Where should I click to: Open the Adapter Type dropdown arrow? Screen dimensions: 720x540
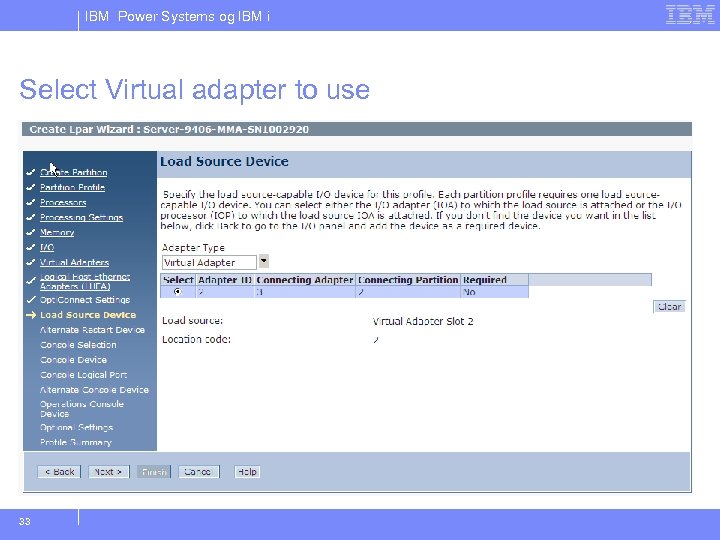264,261
